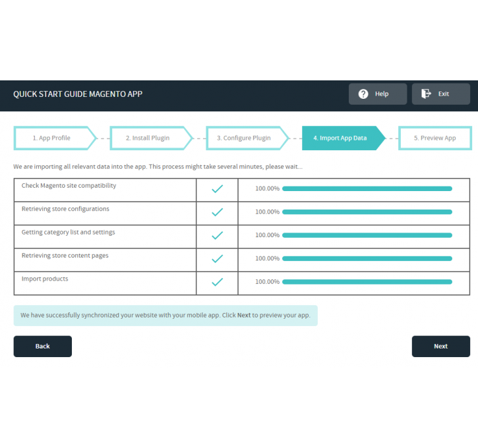Click 'Check Magento site compatibility' text
This screenshot has width=478, height=448.
tap(69, 186)
